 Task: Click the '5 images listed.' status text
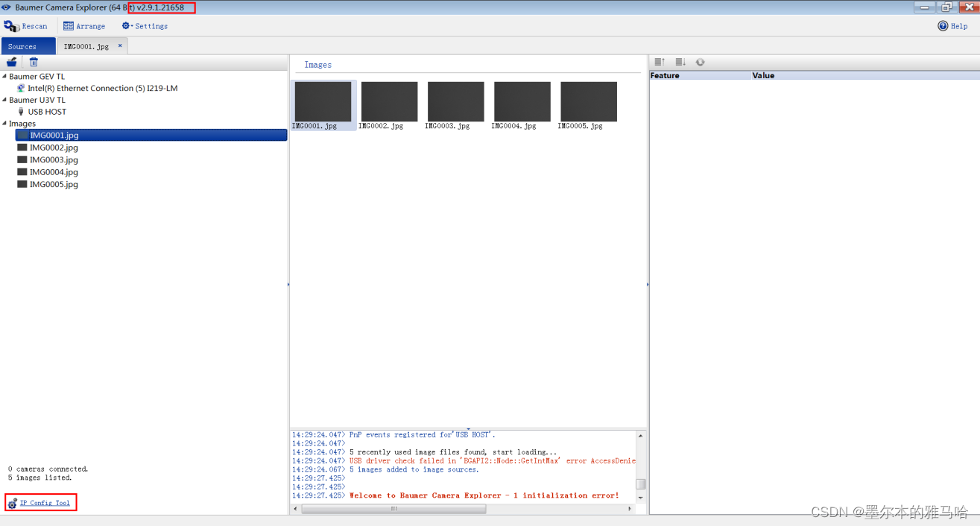pos(39,478)
